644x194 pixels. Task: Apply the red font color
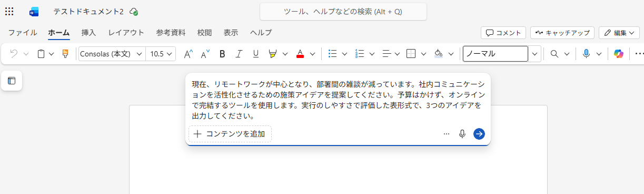[x=300, y=54]
